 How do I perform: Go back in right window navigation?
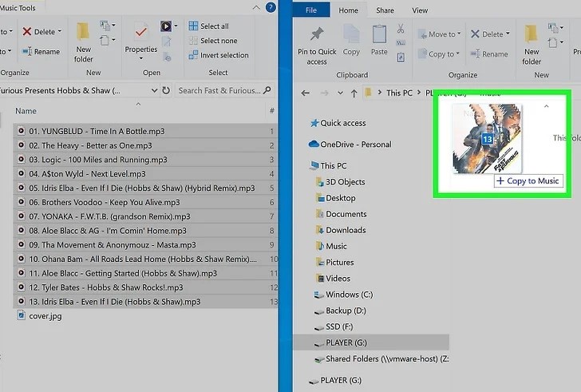[306, 93]
